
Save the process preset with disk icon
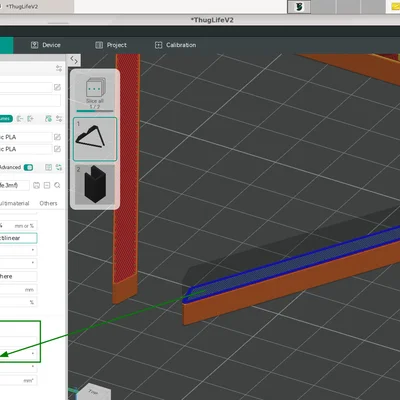pos(36,185)
